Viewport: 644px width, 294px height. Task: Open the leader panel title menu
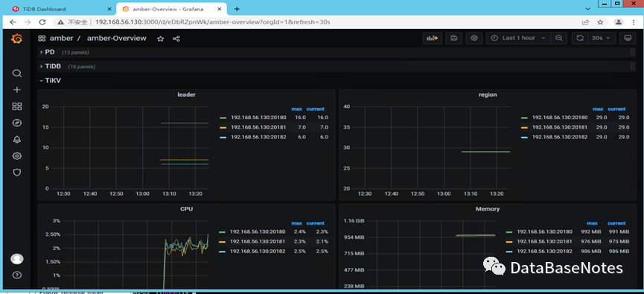186,95
